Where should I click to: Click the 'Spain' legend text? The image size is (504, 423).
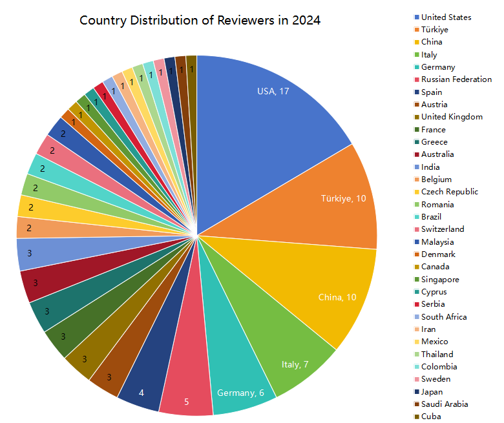tap(432, 92)
